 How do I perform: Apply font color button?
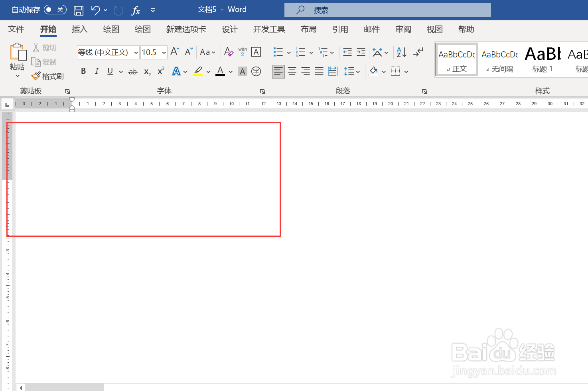click(220, 71)
